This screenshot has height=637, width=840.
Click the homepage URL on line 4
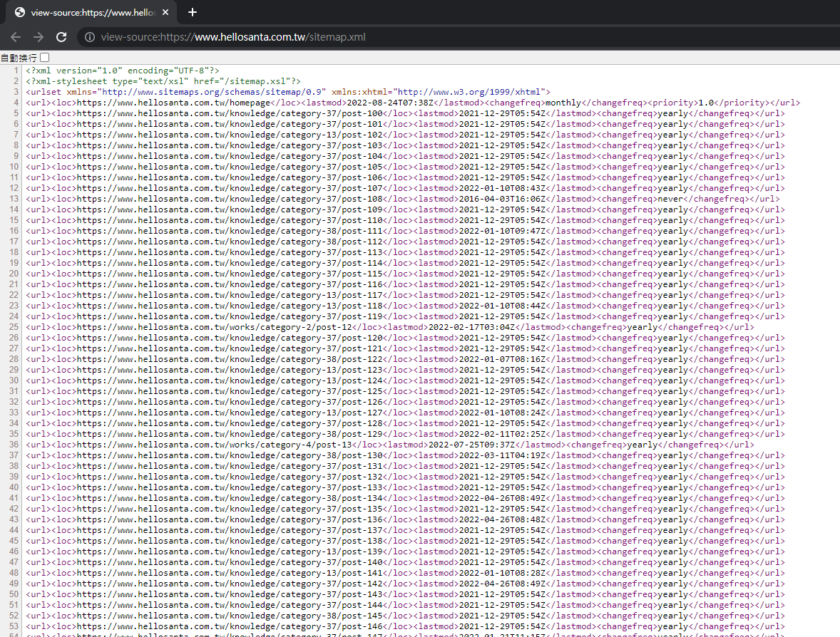point(173,103)
